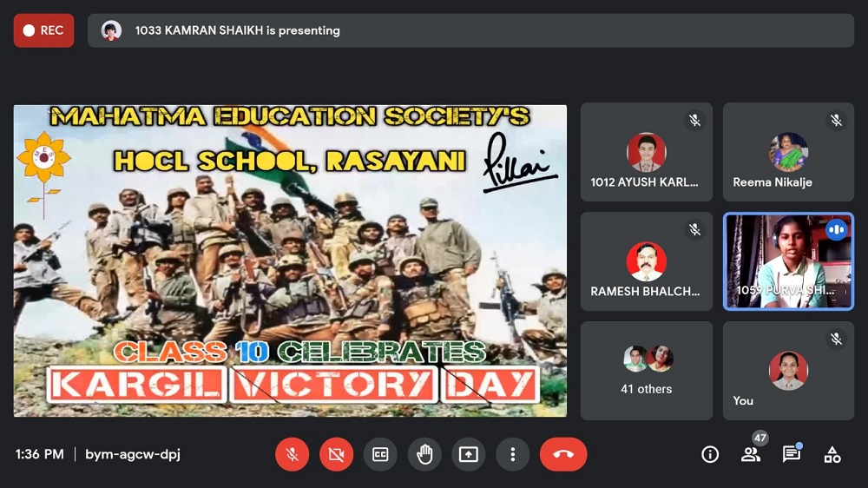Expand the 41 others tile

tap(646, 371)
